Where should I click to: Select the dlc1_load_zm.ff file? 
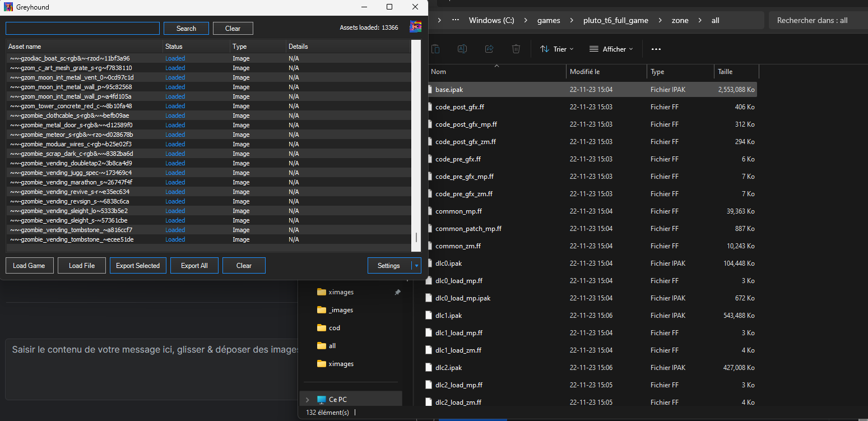coord(592,350)
